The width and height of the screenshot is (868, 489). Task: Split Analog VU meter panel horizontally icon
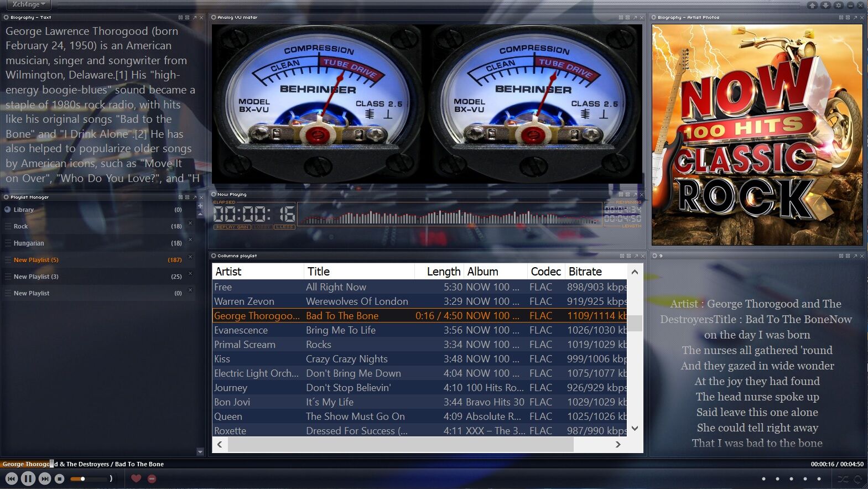coord(627,18)
